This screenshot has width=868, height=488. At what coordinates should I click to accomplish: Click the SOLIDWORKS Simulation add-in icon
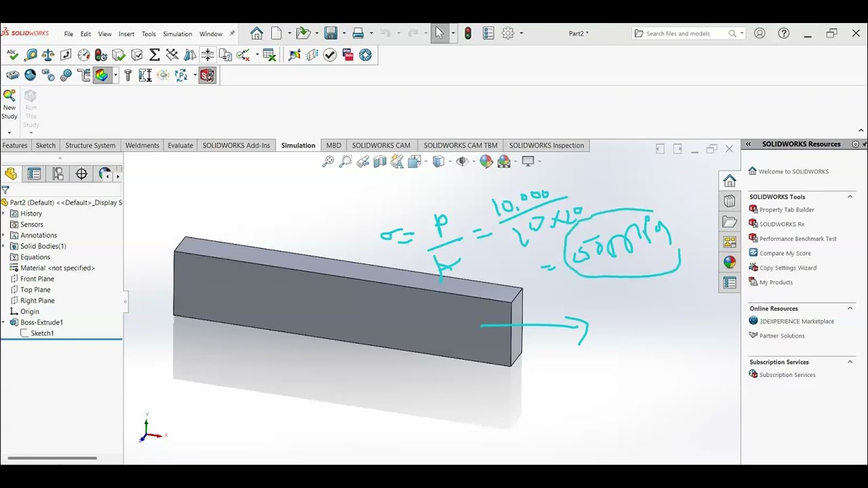pyautogui.click(x=207, y=75)
